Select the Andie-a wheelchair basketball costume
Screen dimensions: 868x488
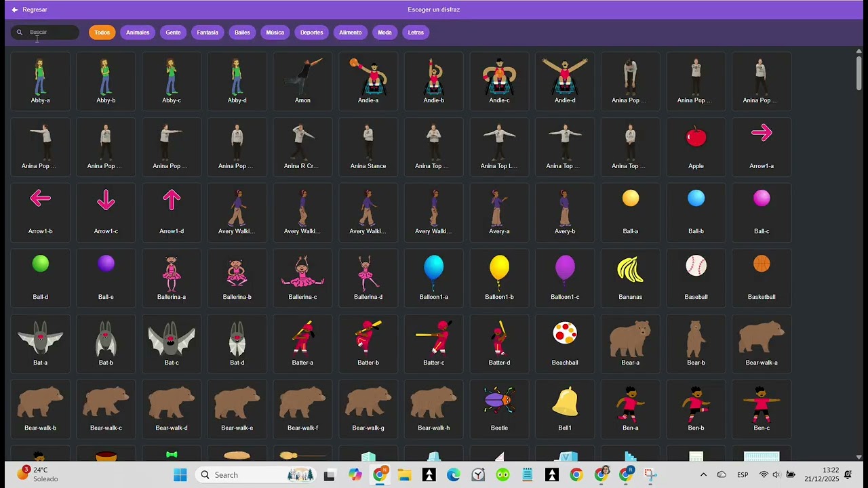(368, 81)
